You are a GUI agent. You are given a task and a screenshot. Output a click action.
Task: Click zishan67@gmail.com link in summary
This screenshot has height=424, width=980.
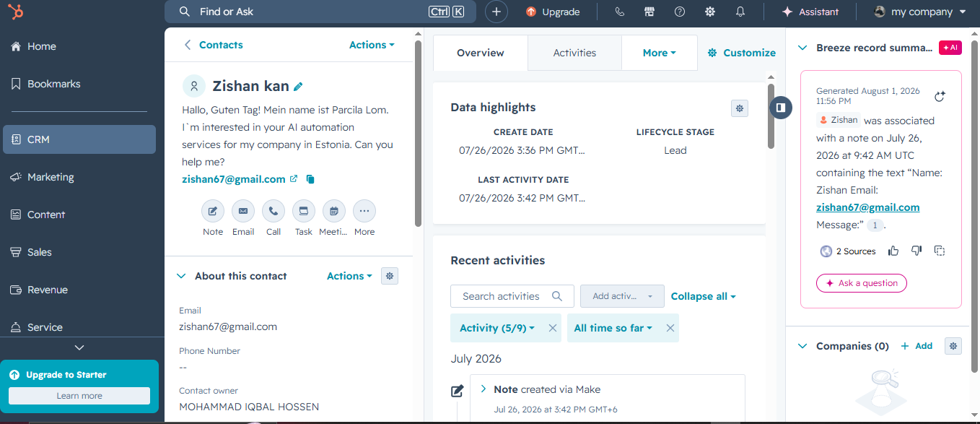tap(867, 207)
